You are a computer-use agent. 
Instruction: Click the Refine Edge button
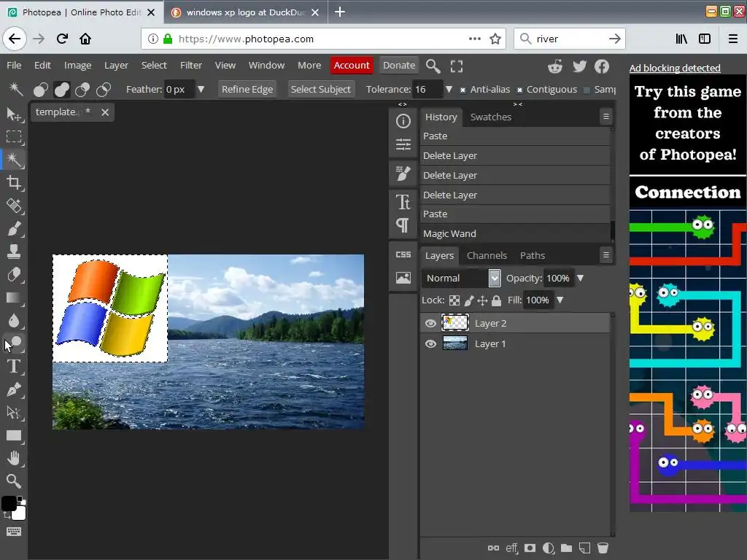click(247, 89)
